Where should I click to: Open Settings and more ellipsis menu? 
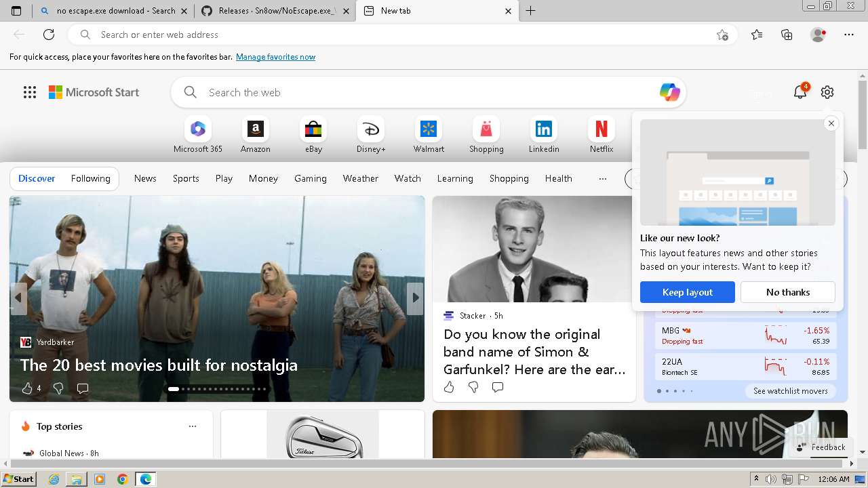coord(849,35)
